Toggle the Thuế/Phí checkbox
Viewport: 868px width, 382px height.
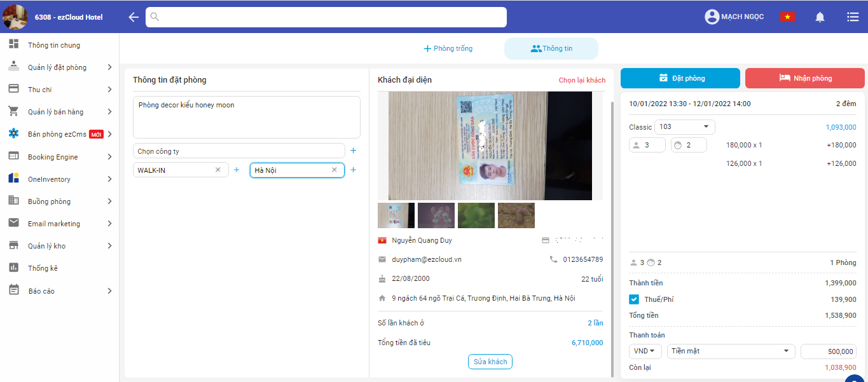point(634,299)
